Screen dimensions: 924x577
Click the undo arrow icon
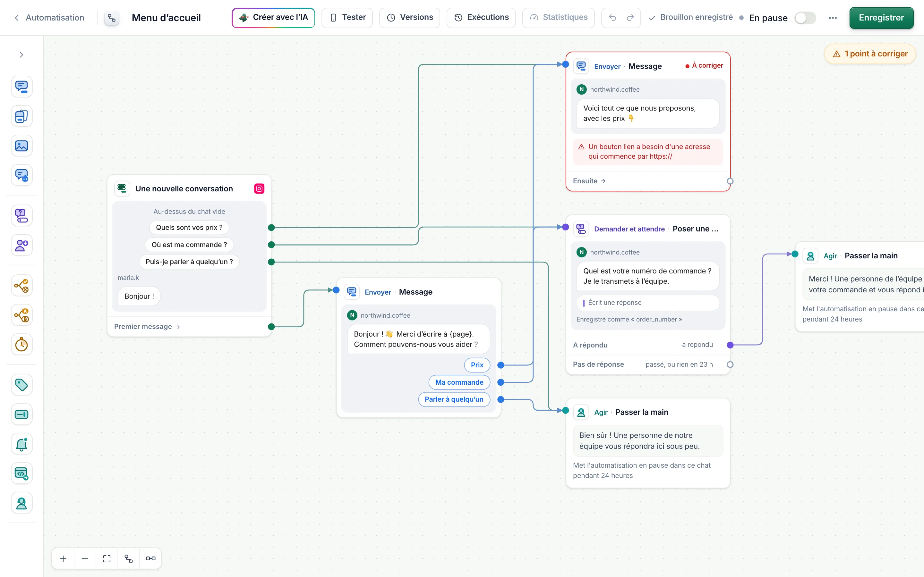(x=612, y=18)
